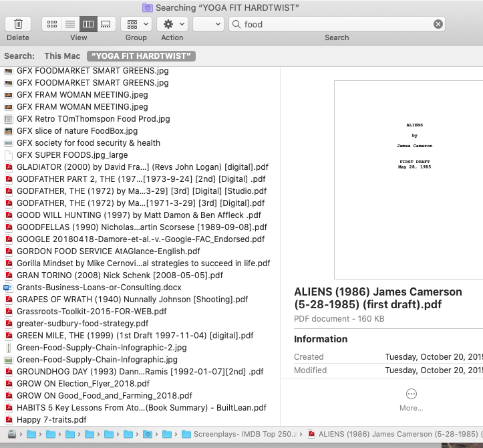Select greater-sudbury-food-strategy.pdf
This screenshot has height=448, width=483.
coord(82,323)
